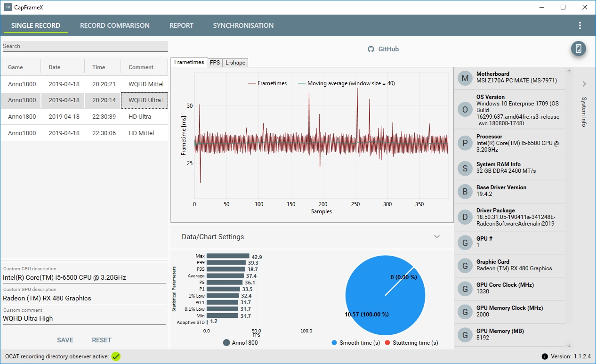This screenshot has width=596, height=364.
Task: Select the HD Ultra record row
Action: tap(84, 116)
